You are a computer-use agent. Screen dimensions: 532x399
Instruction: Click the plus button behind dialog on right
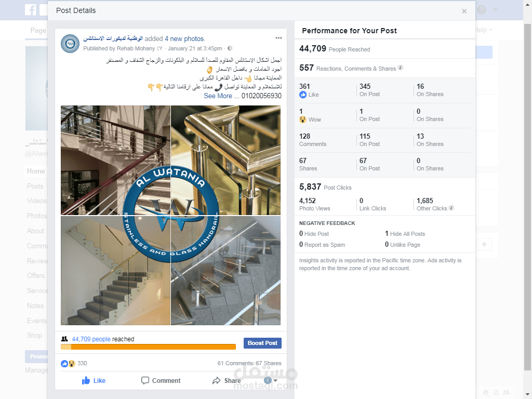click(x=485, y=244)
